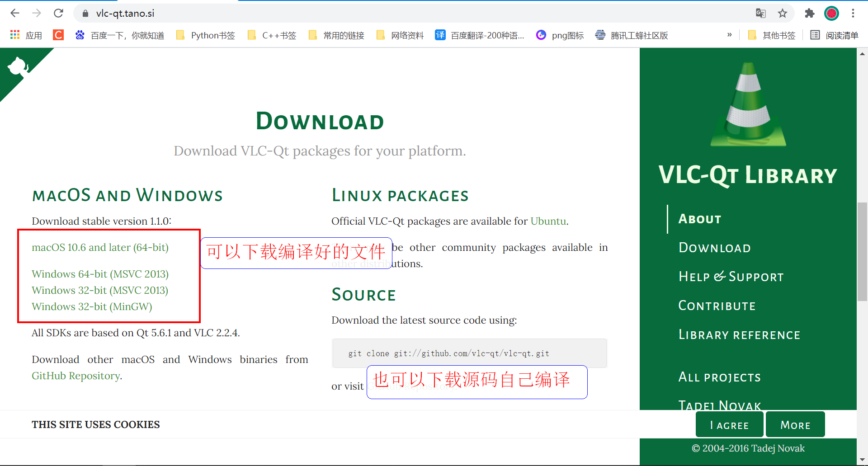Open Contribute in sidebar
Viewport: 868px width, 466px height.
click(x=717, y=306)
